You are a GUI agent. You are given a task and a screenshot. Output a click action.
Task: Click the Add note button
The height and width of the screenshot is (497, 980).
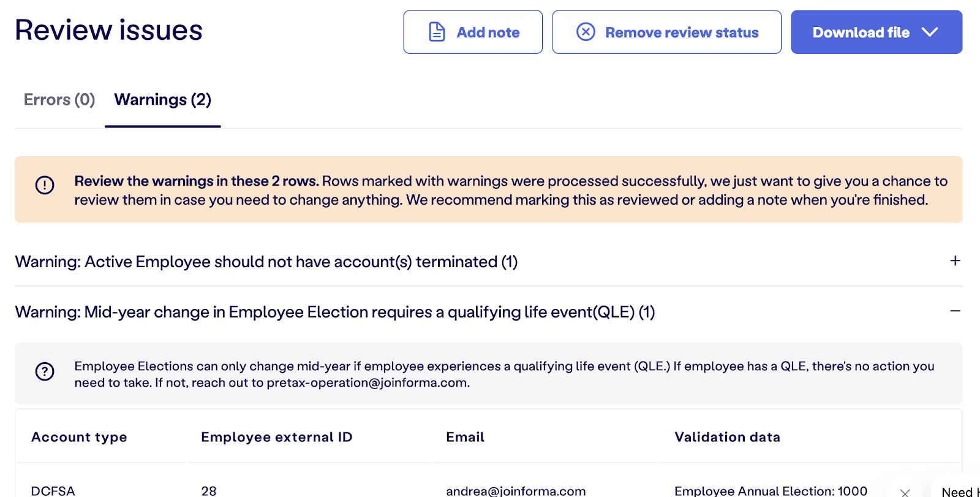[x=473, y=32]
